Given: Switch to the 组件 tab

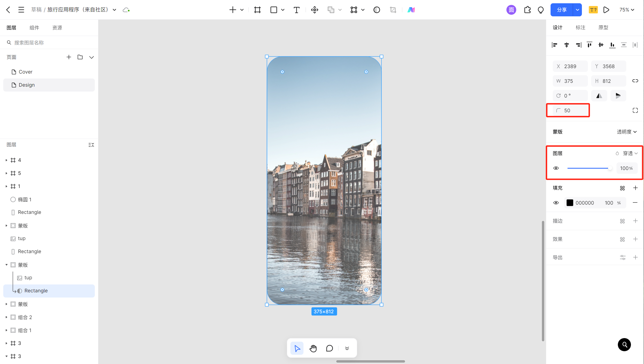Looking at the screenshot, I should [x=34, y=28].
